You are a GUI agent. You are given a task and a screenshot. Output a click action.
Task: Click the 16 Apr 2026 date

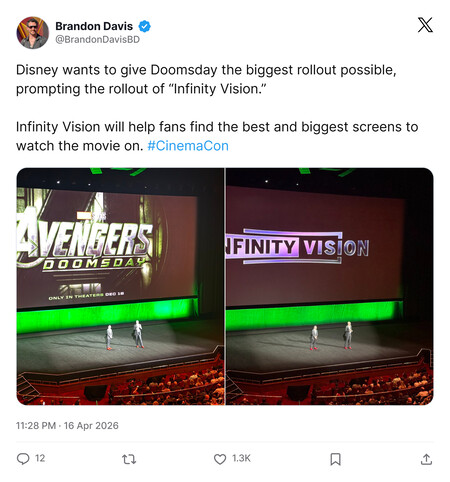pos(91,426)
